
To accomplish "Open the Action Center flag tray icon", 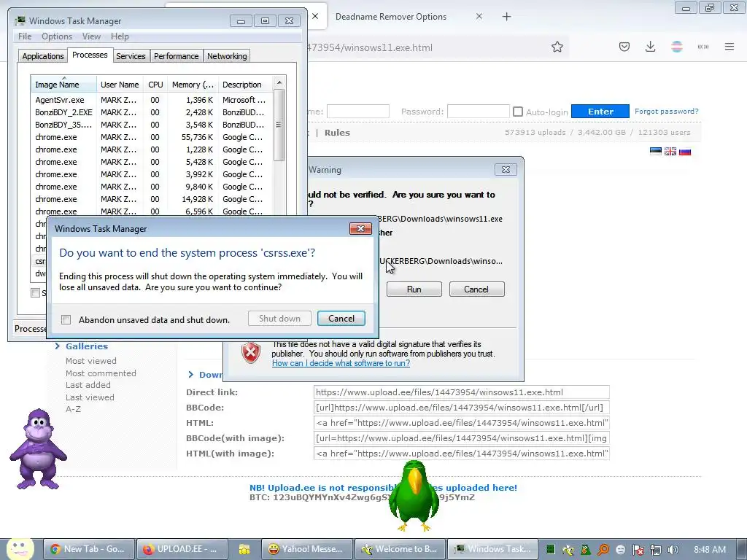I will click(638, 550).
